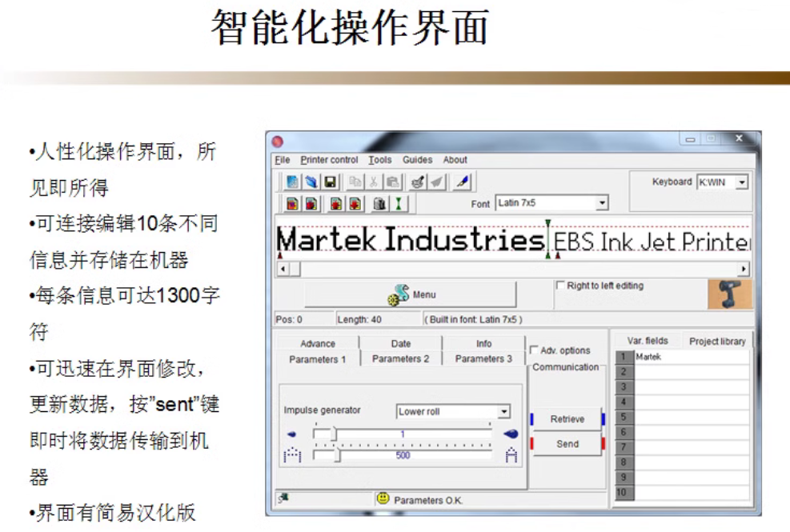Click the cordless drill picture icon

tap(730, 294)
